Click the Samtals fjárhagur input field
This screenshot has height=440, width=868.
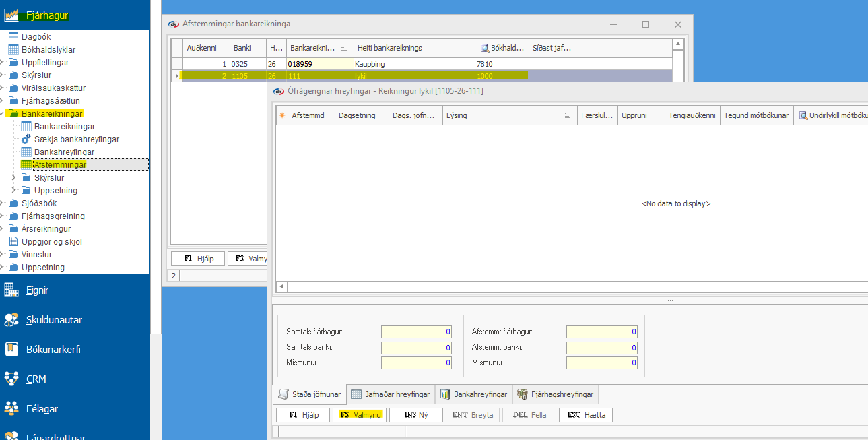(415, 332)
